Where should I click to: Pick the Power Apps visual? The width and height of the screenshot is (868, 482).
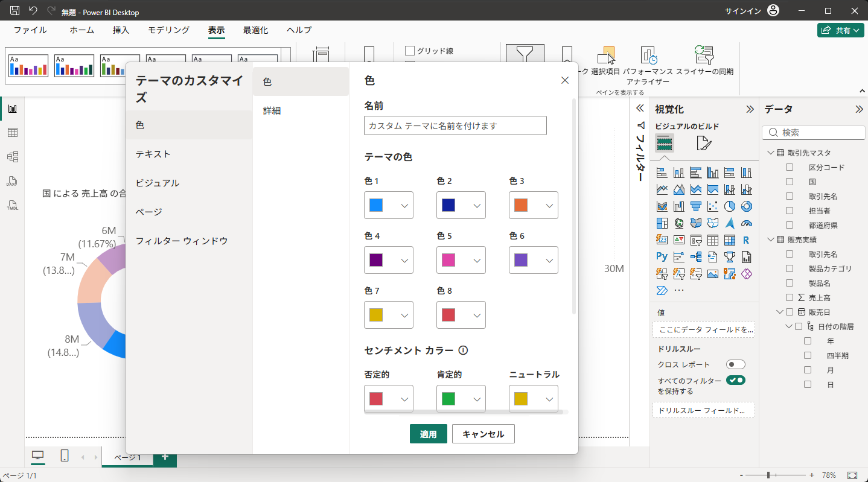coord(747,274)
